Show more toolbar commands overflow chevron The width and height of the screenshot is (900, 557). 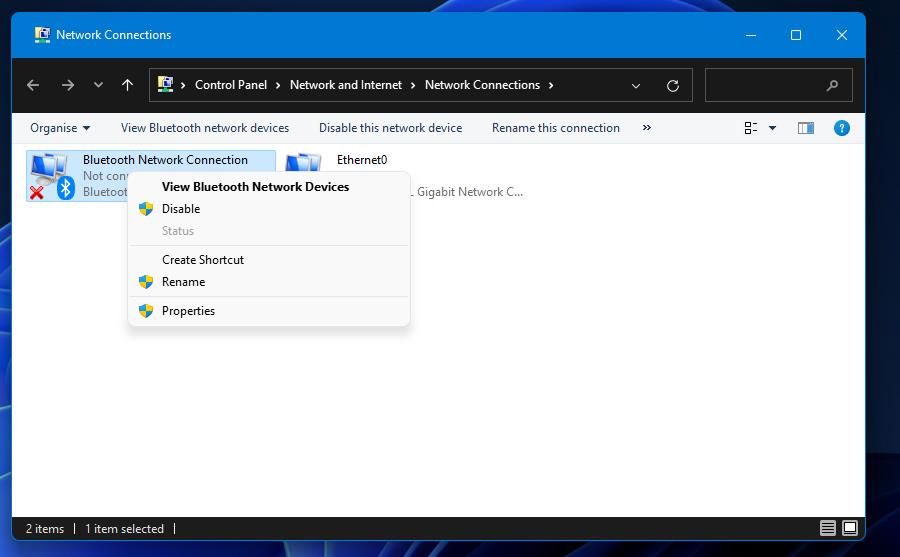click(647, 127)
